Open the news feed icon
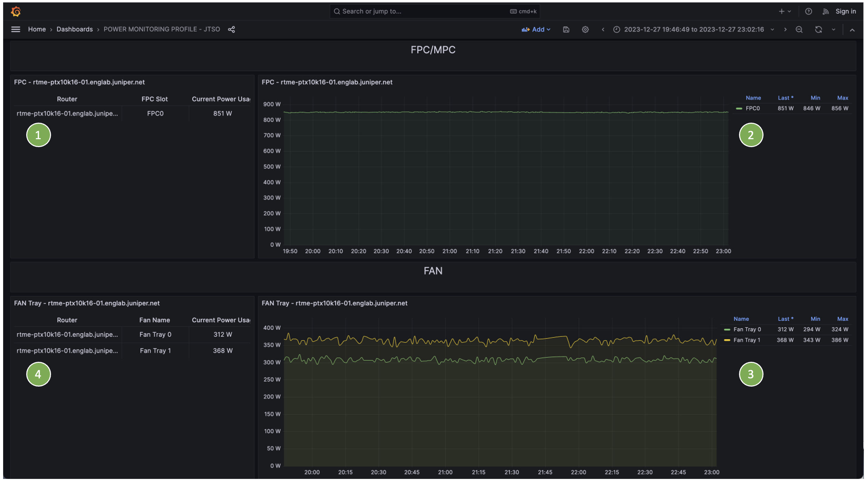868x481 pixels. coord(825,11)
